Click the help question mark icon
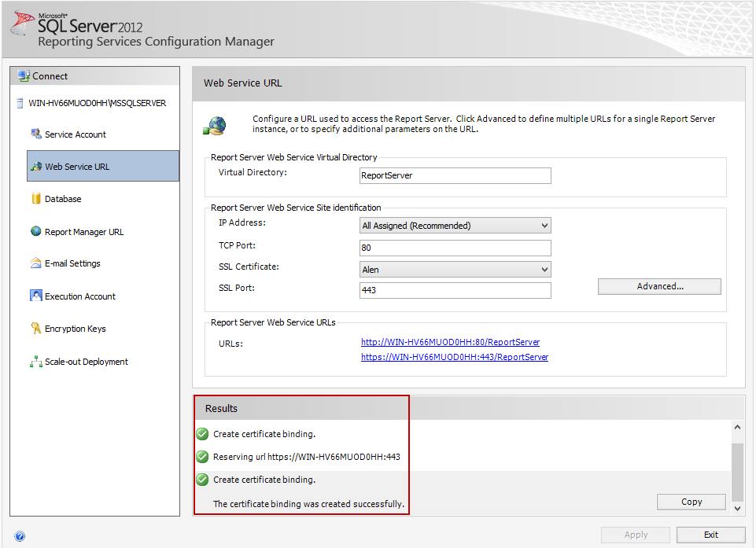Screen dimensions: 756x548 20,536
